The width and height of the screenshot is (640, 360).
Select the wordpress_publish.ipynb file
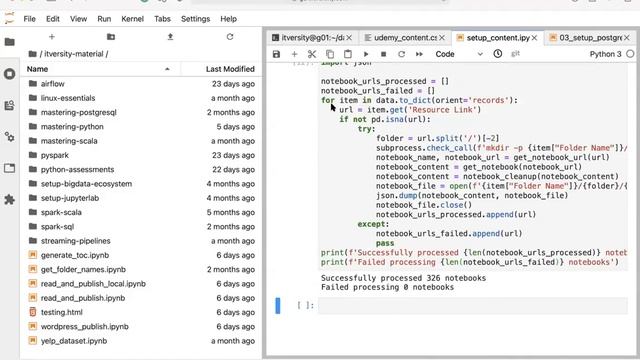(142, 327)
